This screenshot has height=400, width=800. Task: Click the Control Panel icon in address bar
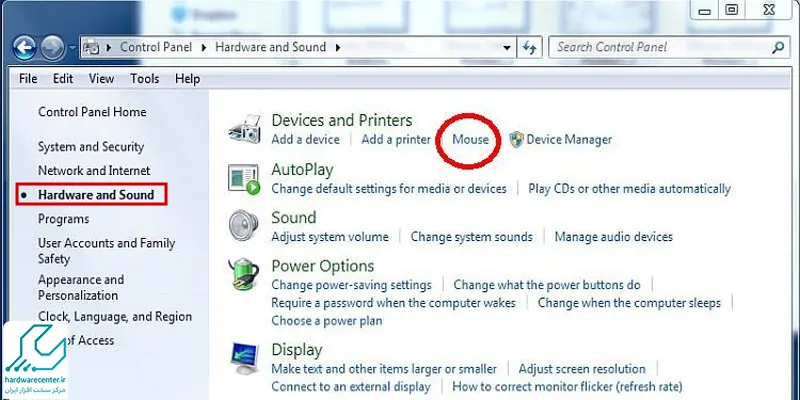coord(91,48)
